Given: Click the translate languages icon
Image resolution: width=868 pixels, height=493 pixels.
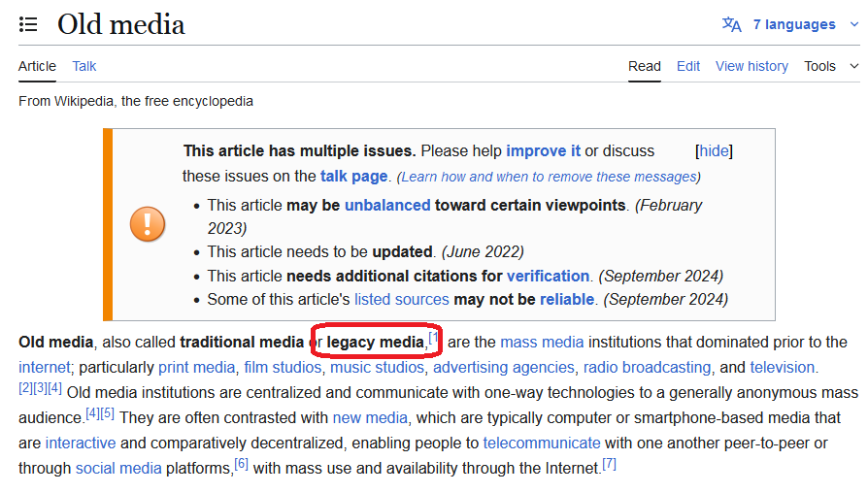Looking at the screenshot, I should coord(731,24).
